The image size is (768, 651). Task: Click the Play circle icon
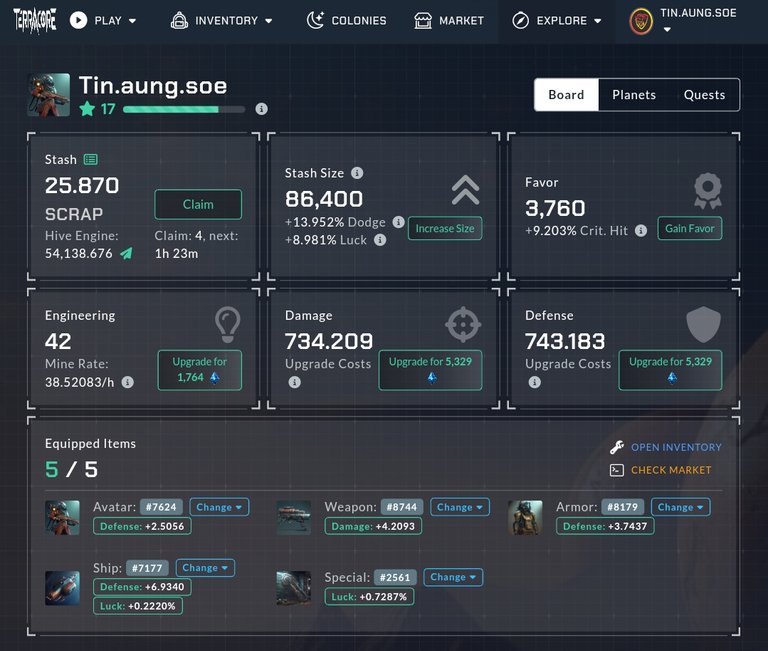coord(78,21)
